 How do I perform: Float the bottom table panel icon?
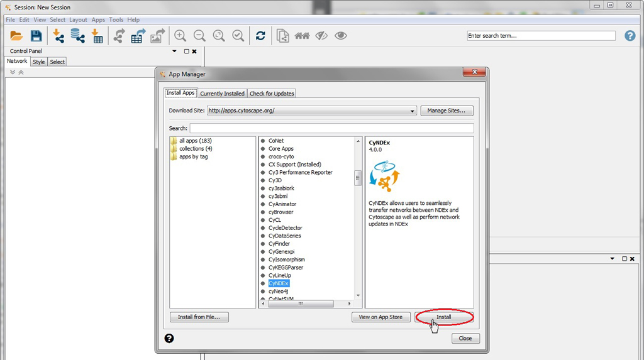(x=625, y=259)
